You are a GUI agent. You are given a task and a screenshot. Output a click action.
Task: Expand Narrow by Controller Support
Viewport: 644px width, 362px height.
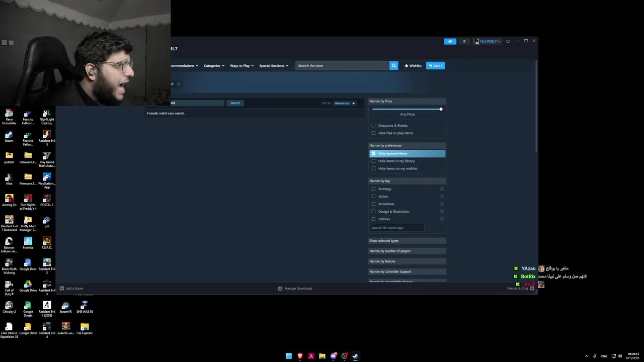click(x=407, y=271)
